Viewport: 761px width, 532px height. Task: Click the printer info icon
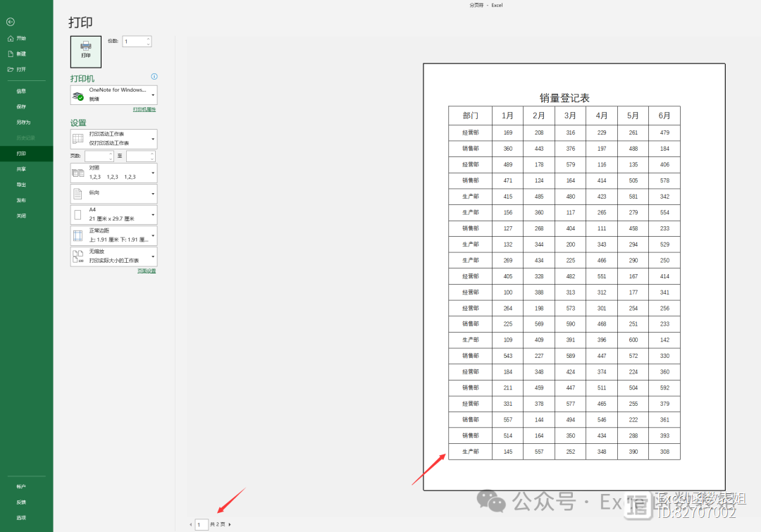tap(154, 77)
